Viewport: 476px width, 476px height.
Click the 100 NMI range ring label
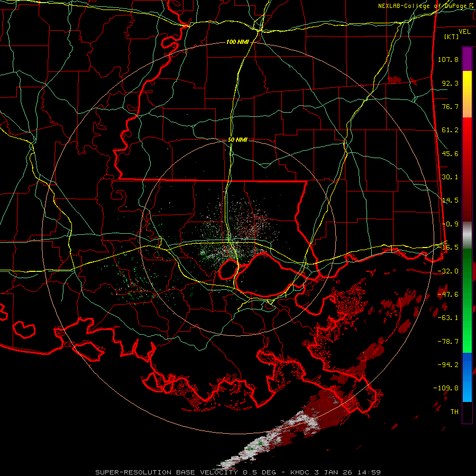tap(237, 42)
